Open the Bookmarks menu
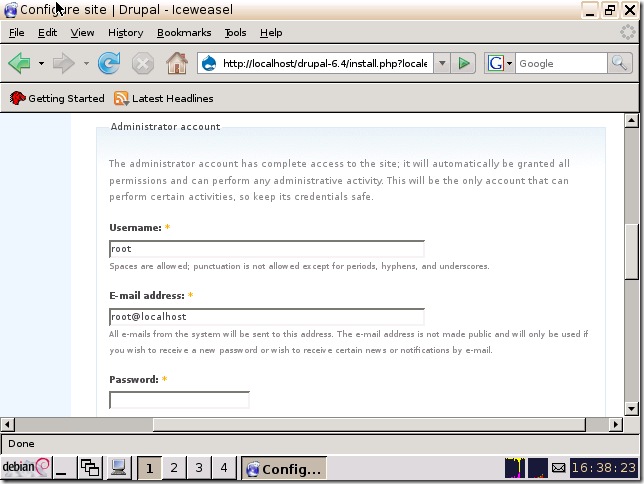Image resolution: width=644 pixels, height=484 pixels. coord(184,32)
